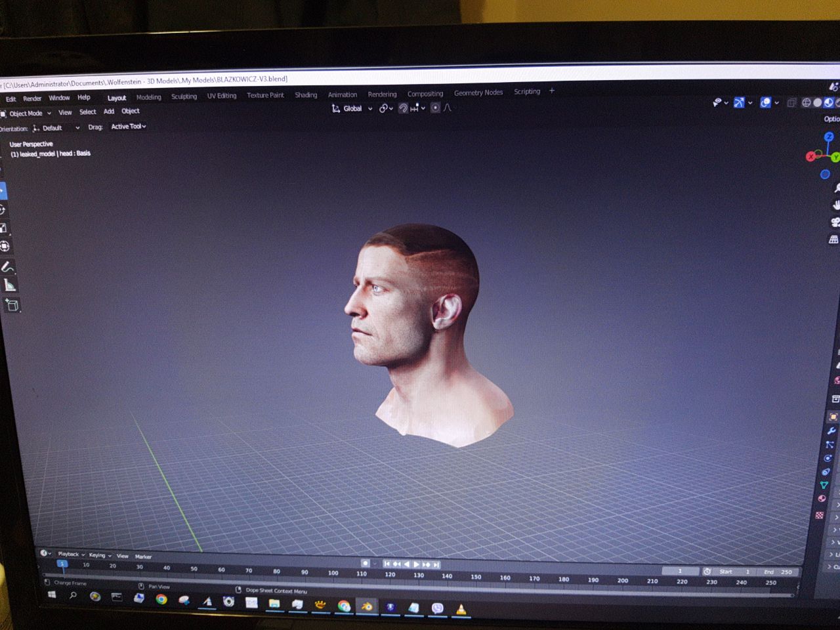The image size is (840, 630).
Task: Select the Transform tool in the left toolbar
Action: (5, 246)
